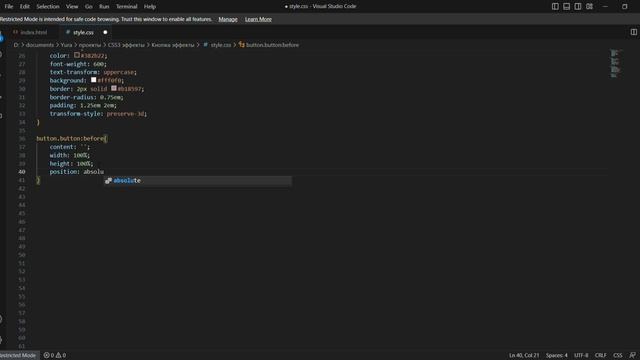Switch to the index.html tab
Viewport: 640px width, 360px height.
click(33, 32)
